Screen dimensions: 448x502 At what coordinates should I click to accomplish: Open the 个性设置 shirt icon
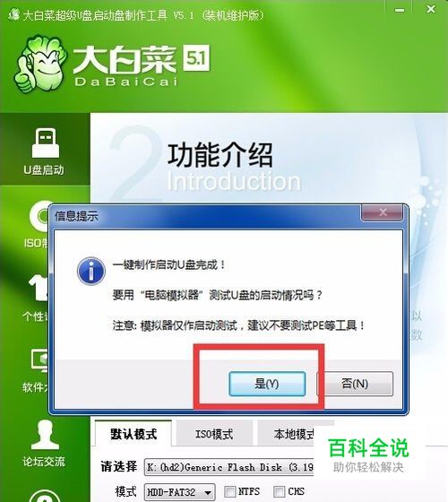pyautogui.click(x=39, y=288)
